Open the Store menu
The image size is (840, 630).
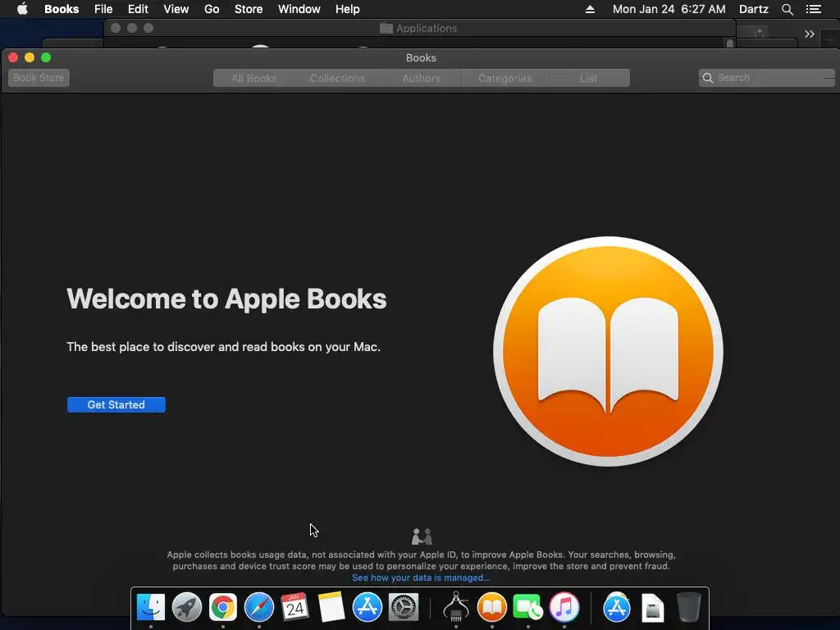coord(249,9)
